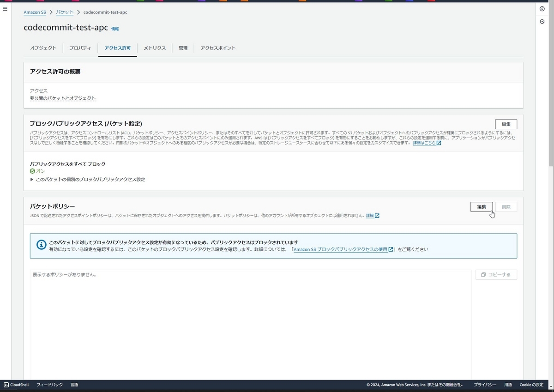Navigate to バケット via the breadcrumb
554x392 pixels.
pos(64,12)
